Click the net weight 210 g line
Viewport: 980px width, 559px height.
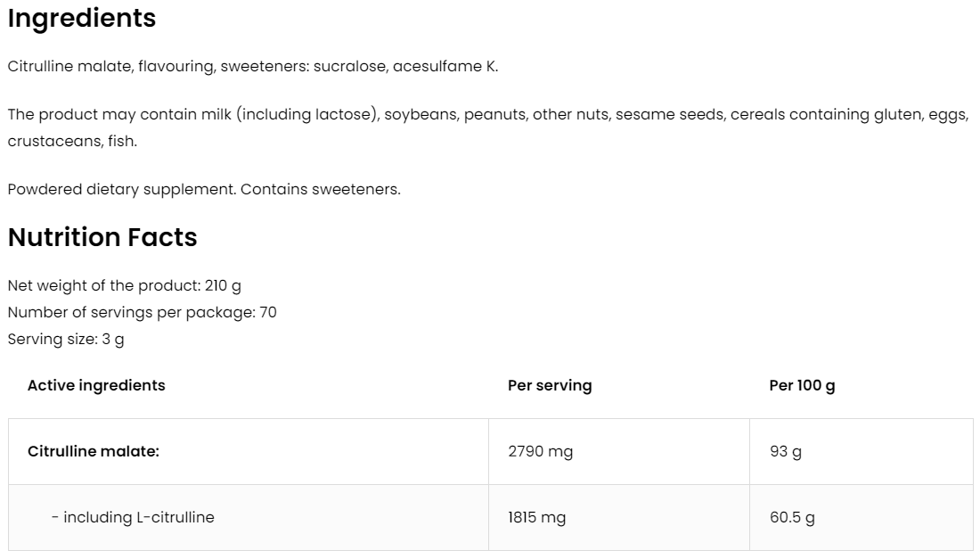[125, 286]
